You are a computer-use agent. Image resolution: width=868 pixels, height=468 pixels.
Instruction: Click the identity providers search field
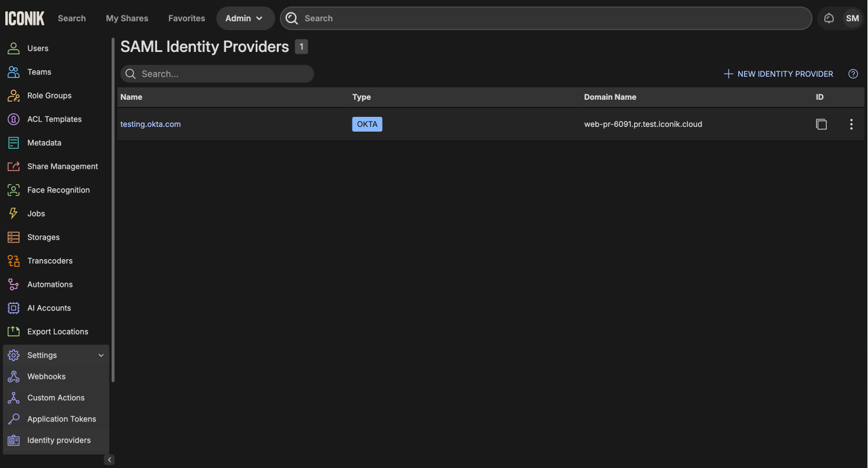(x=224, y=74)
